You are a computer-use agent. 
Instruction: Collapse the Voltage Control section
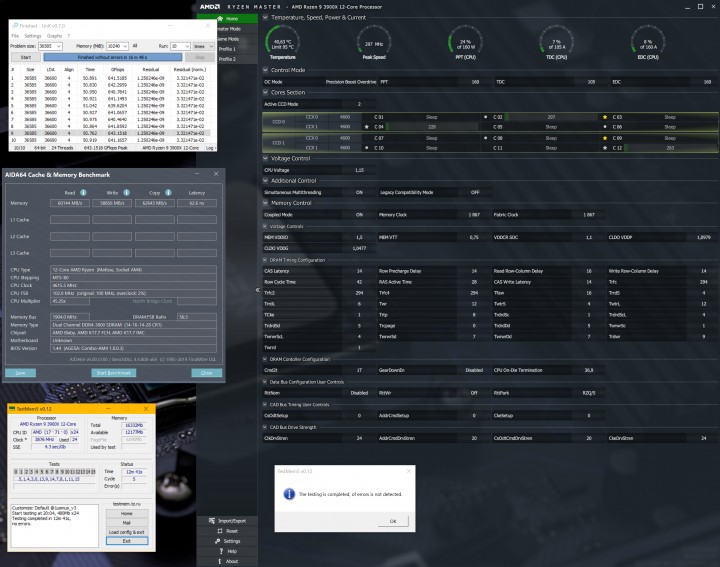(265, 158)
